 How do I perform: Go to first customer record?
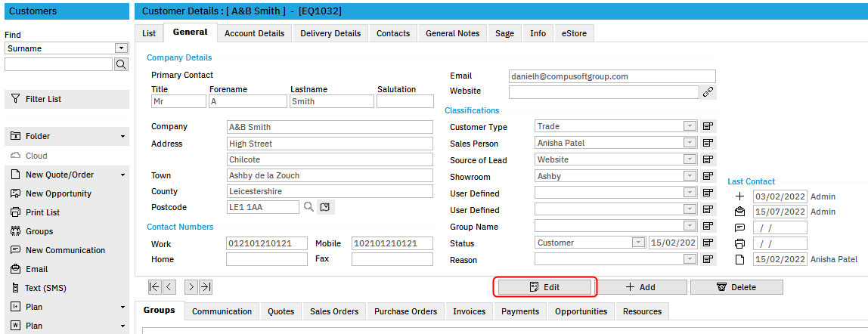(x=154, y=286)
